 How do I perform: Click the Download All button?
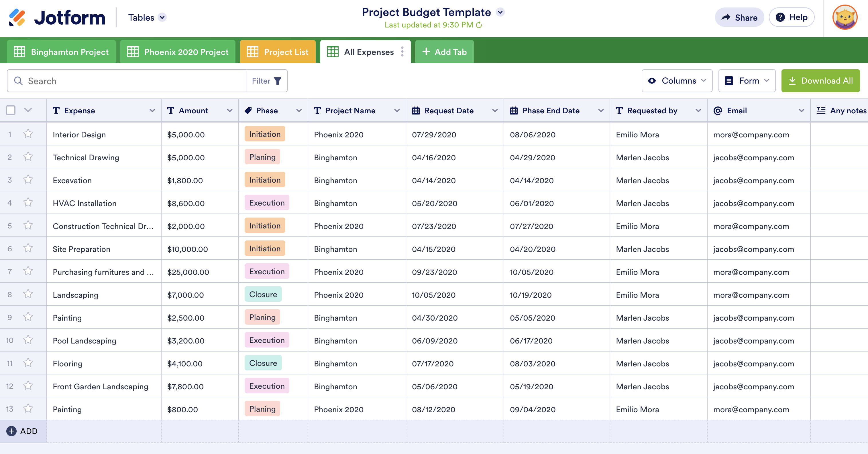point(820,81)
